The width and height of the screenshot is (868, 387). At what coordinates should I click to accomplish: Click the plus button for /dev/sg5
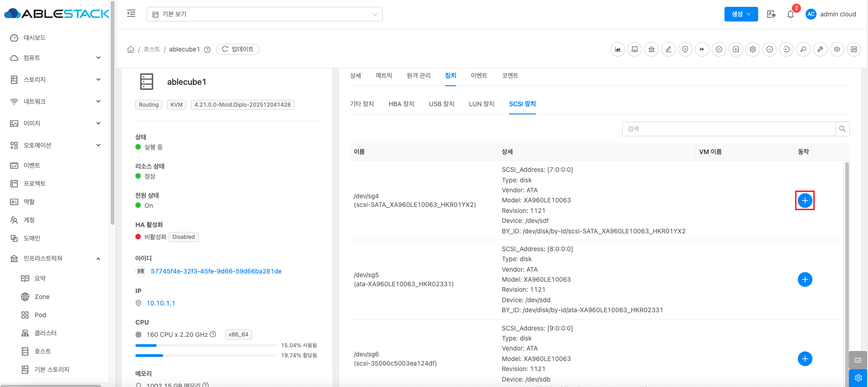point(805,279)
